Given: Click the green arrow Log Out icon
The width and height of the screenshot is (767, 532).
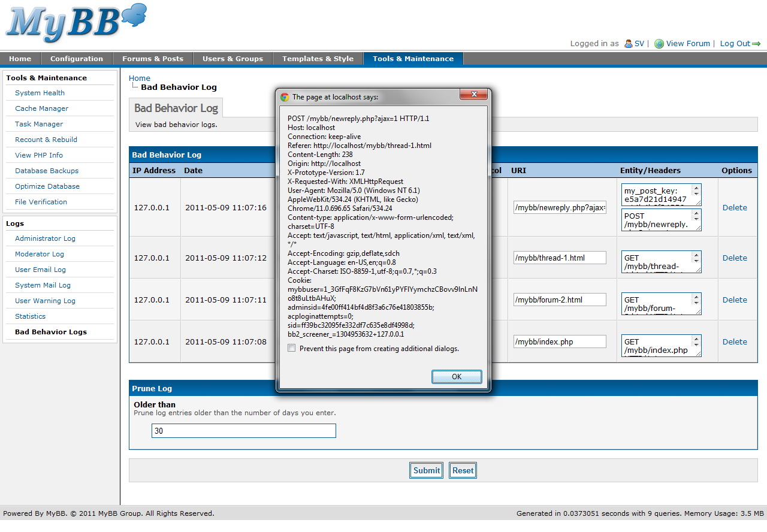Looking at the screenshot, I should pos(756,44).
